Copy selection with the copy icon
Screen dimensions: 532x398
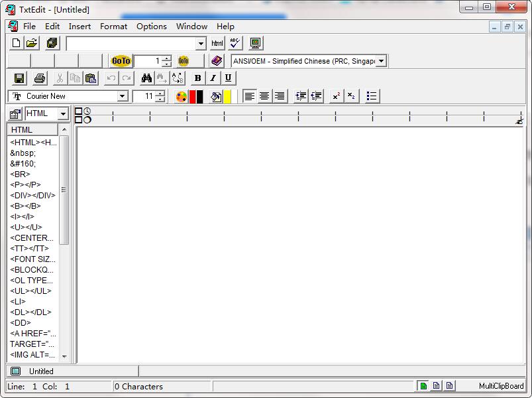(75, 78)
